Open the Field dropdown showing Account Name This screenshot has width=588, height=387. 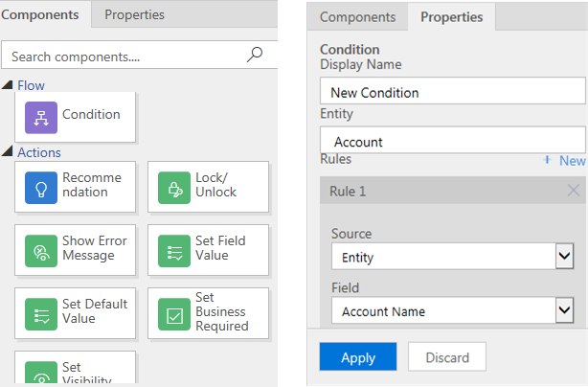(x=564, y=310)
